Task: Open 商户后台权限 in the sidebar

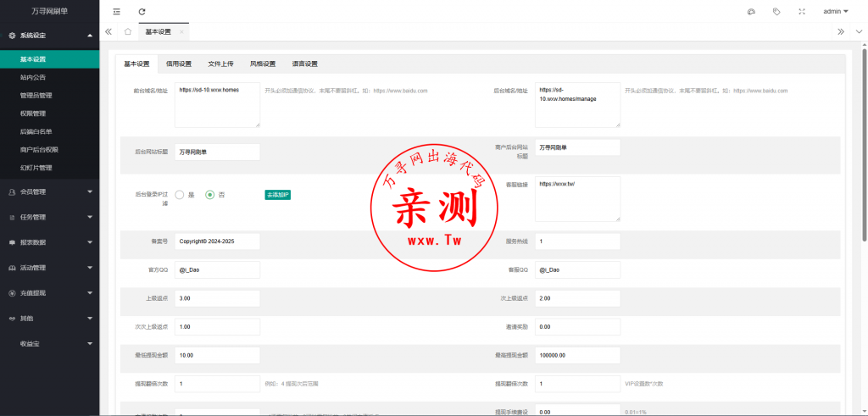Action: pyautogui.click(x=50, y=149)
